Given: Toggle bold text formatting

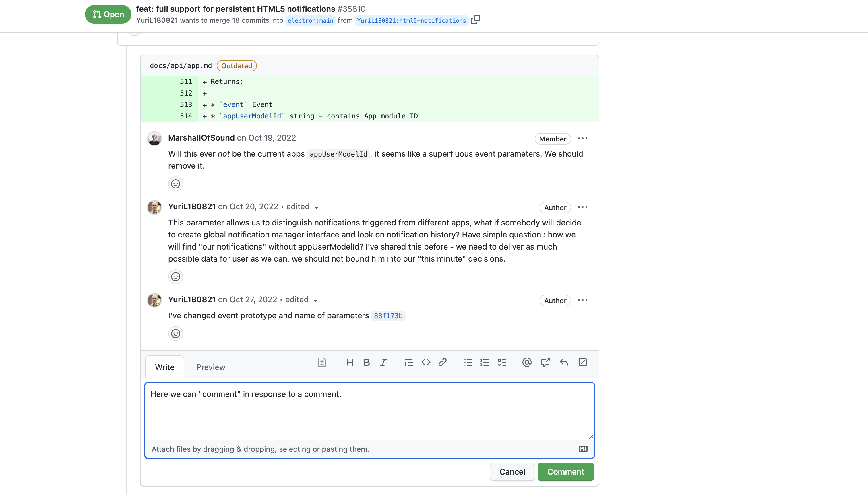Looking at the screenshot, I should (367, 363).
